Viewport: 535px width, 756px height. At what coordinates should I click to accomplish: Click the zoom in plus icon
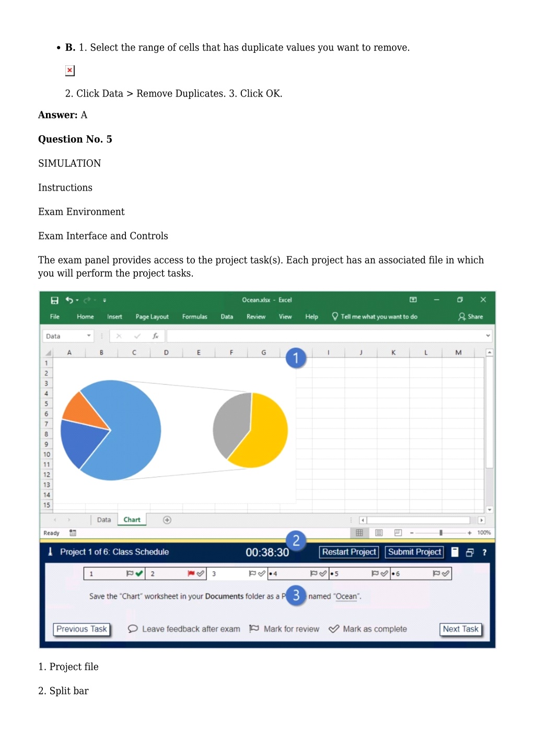(470, 533)
